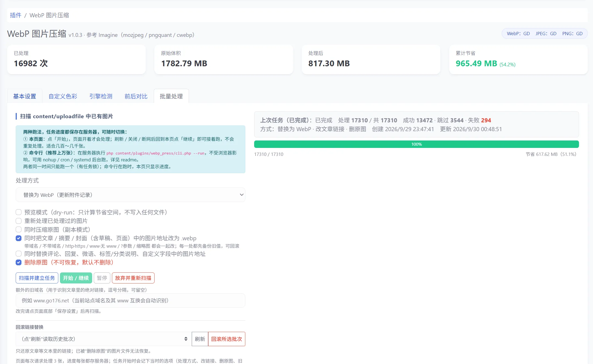Click the 刷新 button

tap(200, 339)
